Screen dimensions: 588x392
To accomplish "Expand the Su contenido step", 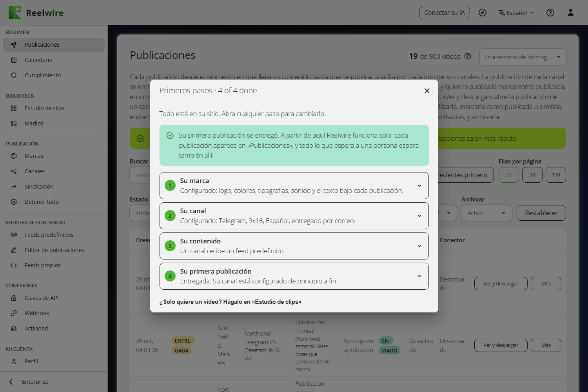I will (x=294, y=246).
